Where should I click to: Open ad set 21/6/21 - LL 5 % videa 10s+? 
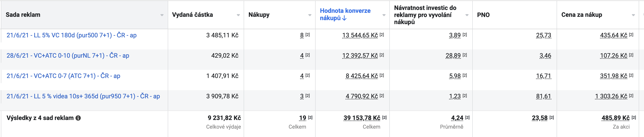coord(83,96)
